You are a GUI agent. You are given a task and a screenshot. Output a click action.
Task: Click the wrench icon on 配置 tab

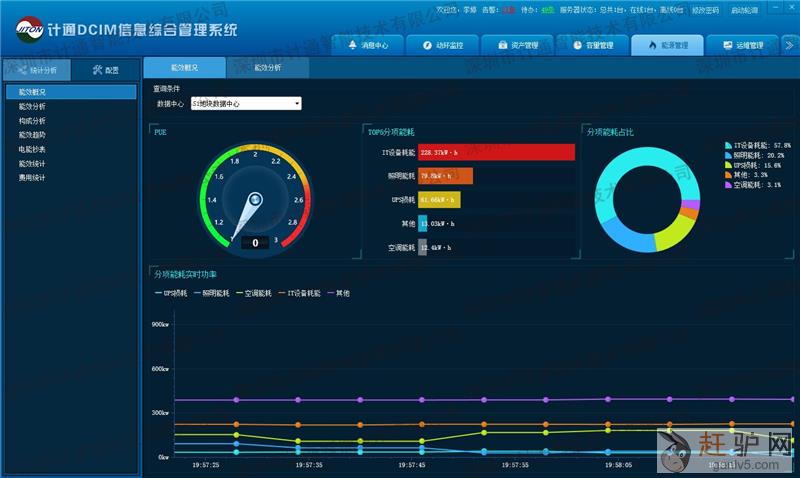(x=97, y=70)
